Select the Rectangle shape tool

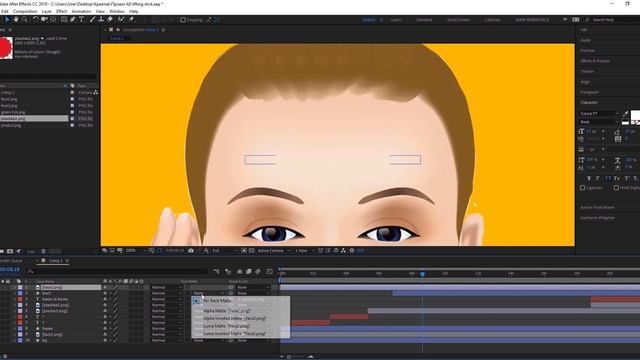64,19
